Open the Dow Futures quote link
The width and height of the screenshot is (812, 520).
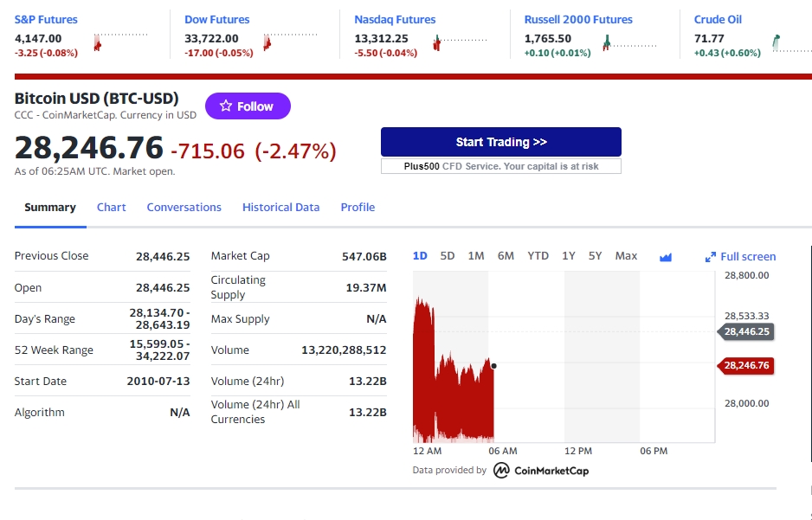(x=217, y=20)
